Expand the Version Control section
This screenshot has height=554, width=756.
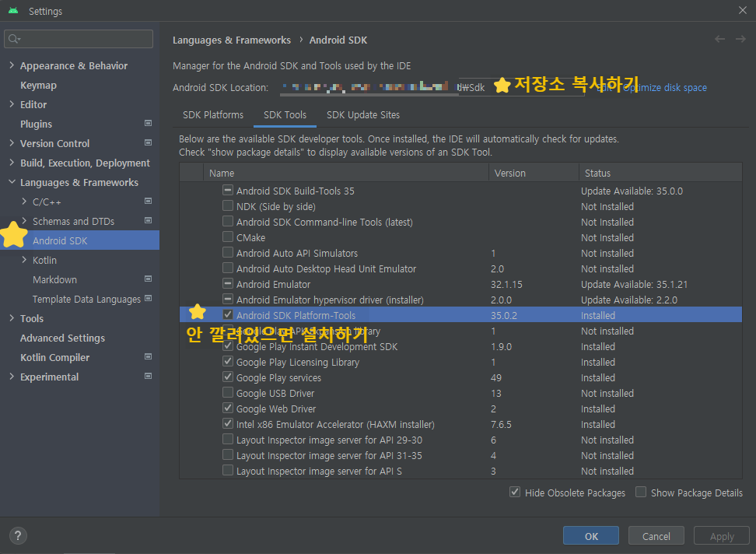tap(12, 142)
